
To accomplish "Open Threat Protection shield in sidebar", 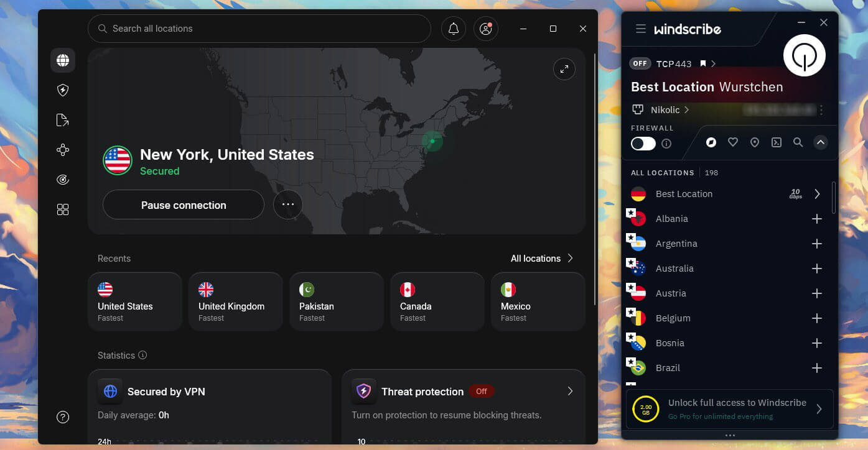I will tap(63, 90).
